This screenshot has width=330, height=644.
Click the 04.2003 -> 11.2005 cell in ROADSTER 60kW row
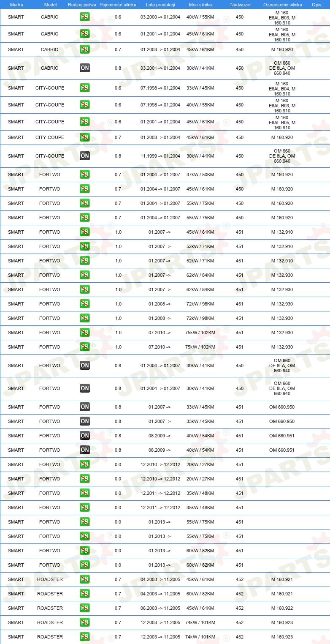point(160,594)
